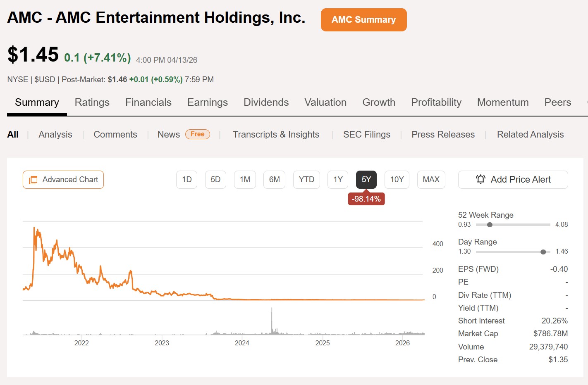588x385 pixels.
Task: Switch to the Momentum tab
Action: pyautogui.click(x=502, y=102)
